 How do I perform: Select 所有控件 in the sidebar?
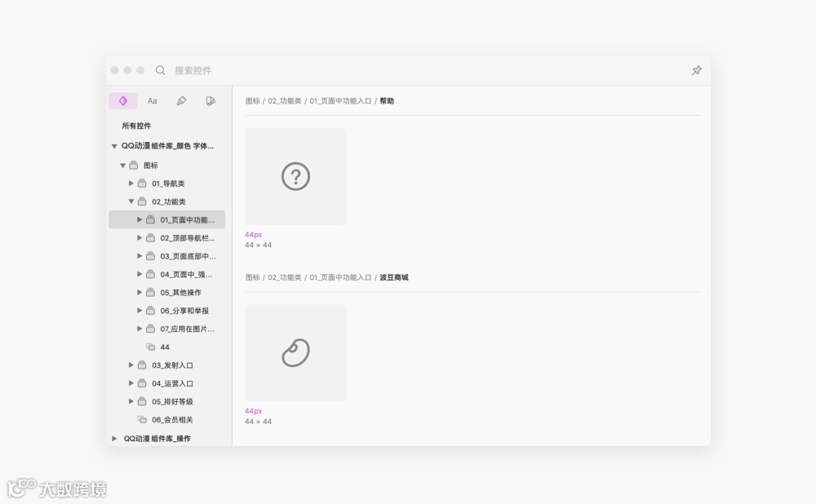tap(136, 126)
